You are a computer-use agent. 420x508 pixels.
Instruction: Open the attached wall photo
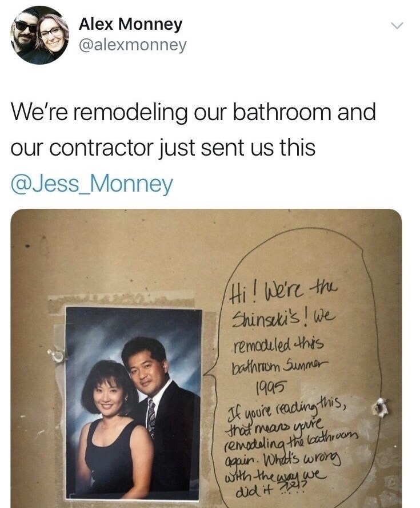pos(206,358)
